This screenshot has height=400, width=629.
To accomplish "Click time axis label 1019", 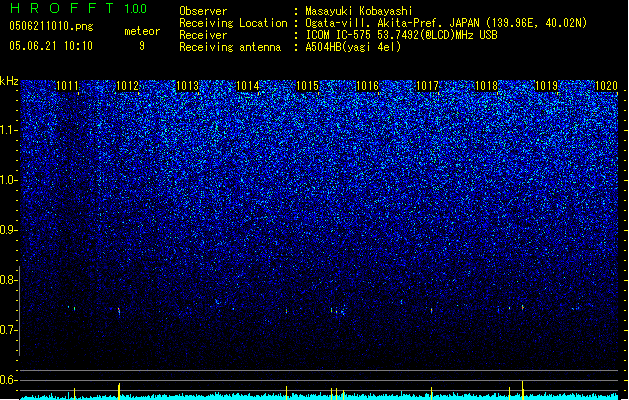I will pyautogui.click(x=546, y=86).
